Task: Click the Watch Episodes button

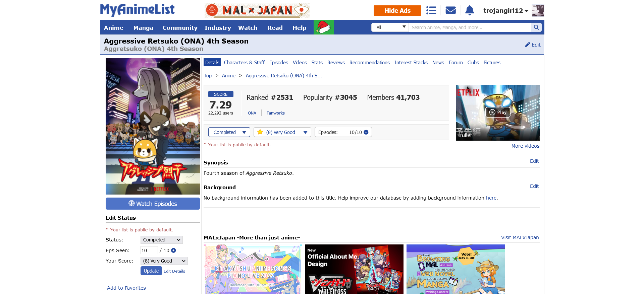Action: coord(153,204)
